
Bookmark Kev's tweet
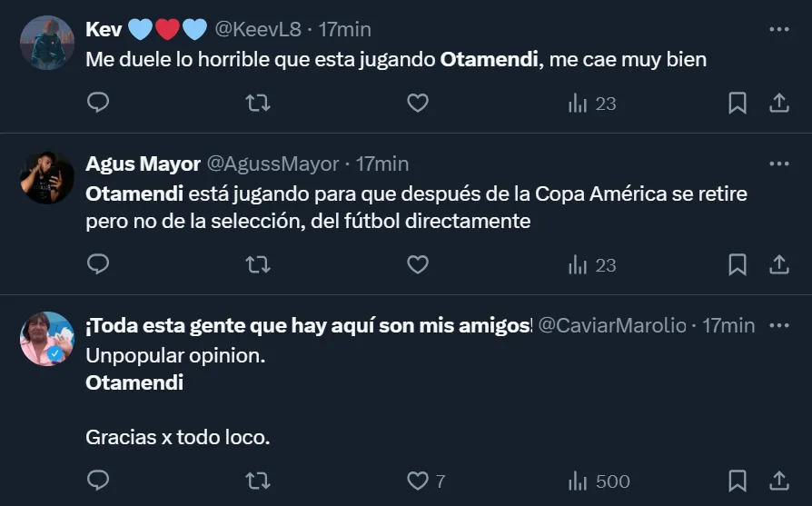pyautogui.click(x=738, y=104)
